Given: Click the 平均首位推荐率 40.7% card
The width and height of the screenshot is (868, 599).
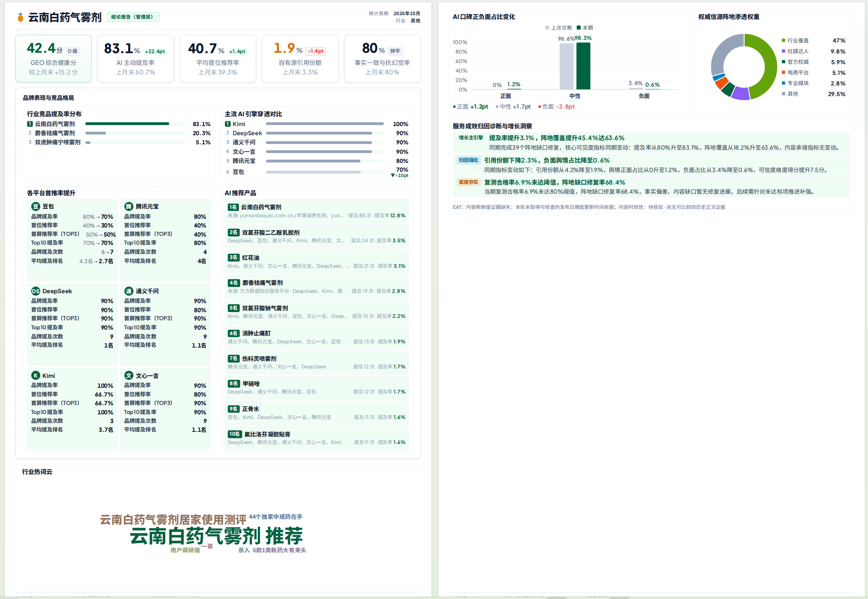Looking at the screenshot, I should (218, 58).
